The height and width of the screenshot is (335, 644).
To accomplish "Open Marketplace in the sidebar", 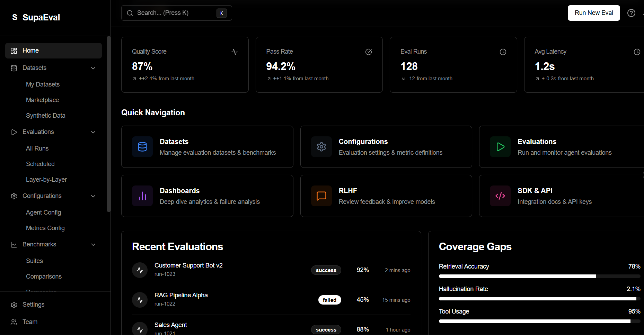I will (x=42, y=100).
